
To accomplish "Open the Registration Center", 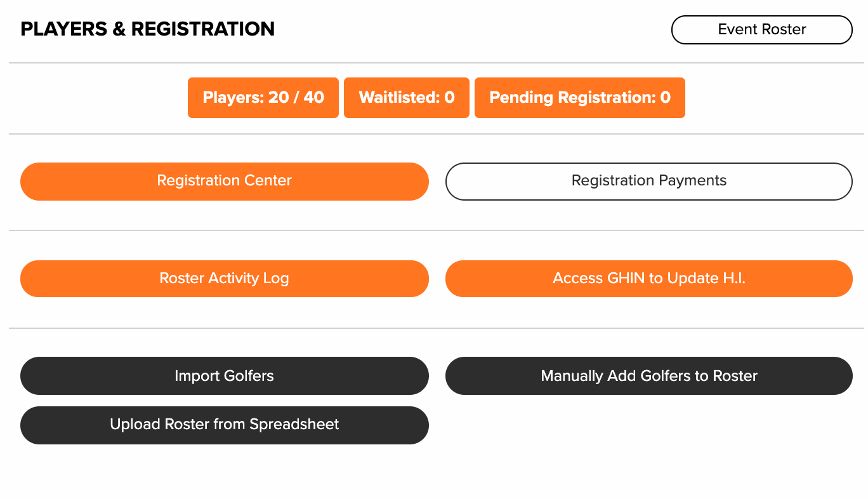I will click(225, 182).
